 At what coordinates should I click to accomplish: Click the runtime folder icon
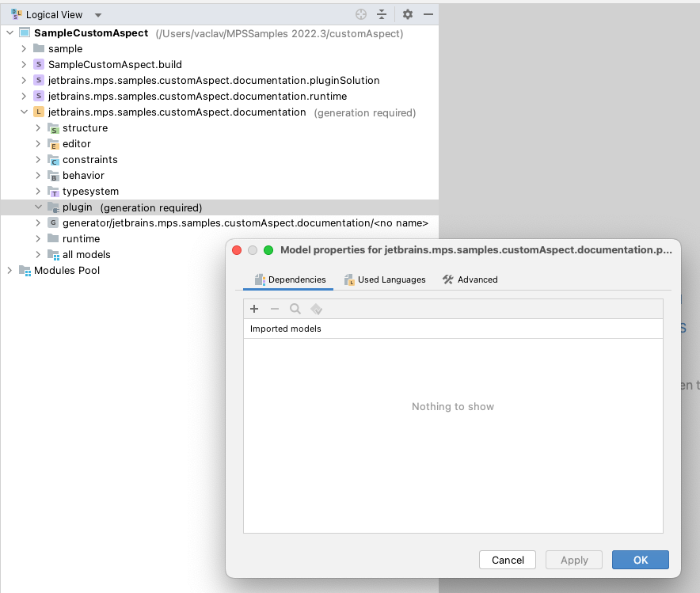(53, 238)
